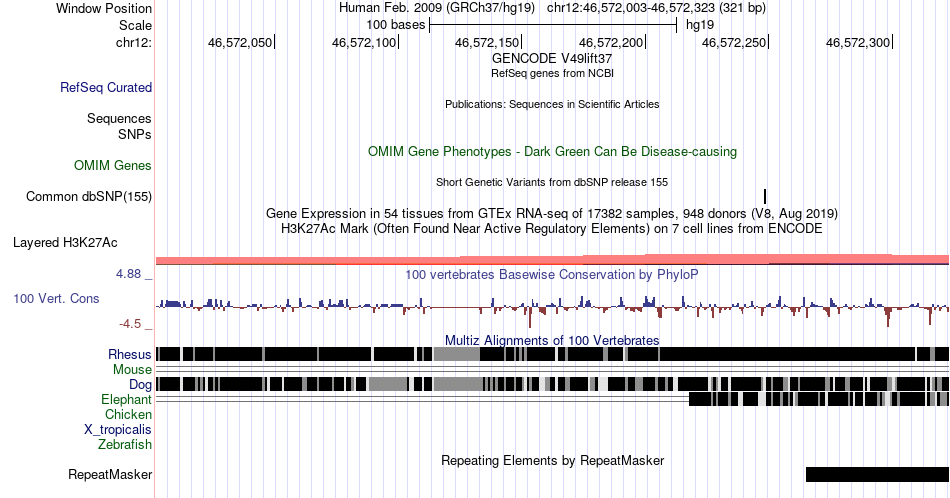
Task: Click the -4.5 PhyloP lower limit value
Action: 130,324
